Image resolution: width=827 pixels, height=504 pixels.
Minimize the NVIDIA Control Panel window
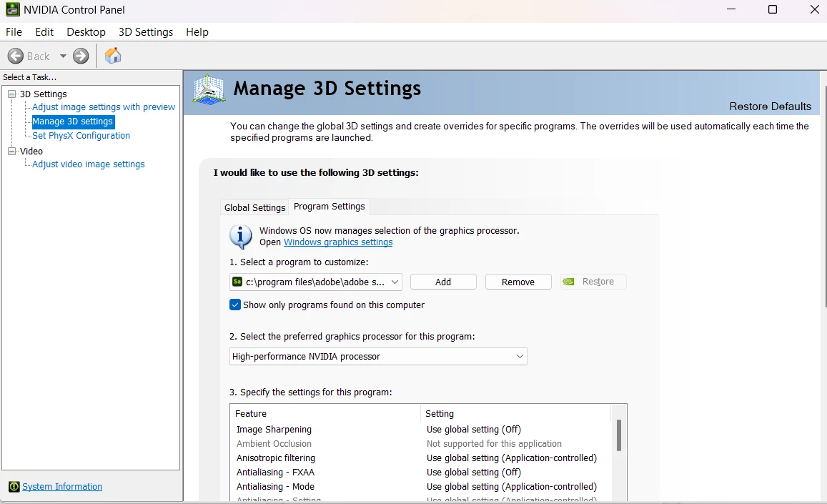pyautogui.click(x=731, y=9)
